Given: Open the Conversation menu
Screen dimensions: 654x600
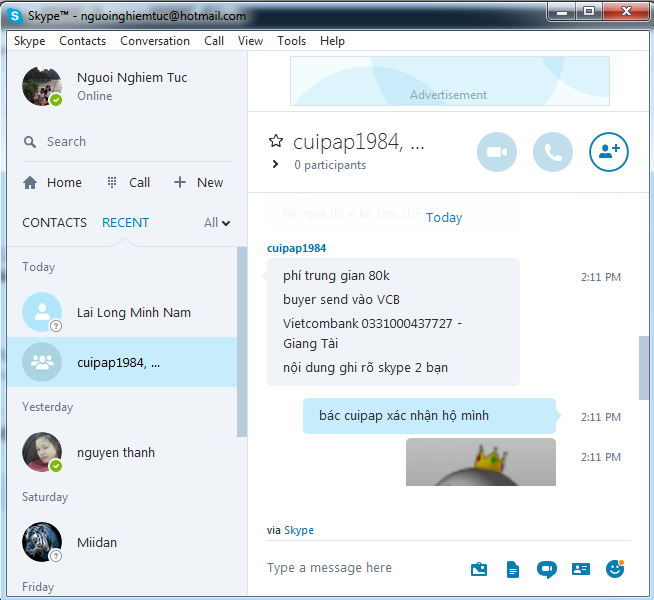Looking at the screenshot, I should (x=155, y=41).
